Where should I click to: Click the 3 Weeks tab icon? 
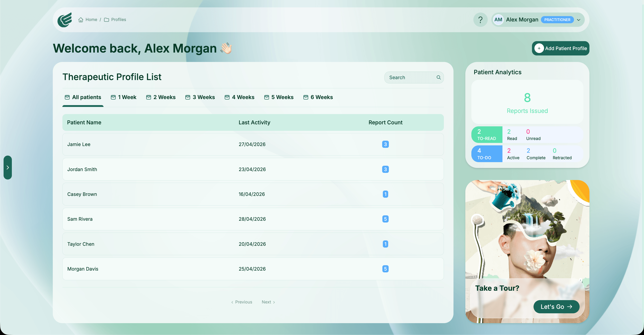(188, 97)
